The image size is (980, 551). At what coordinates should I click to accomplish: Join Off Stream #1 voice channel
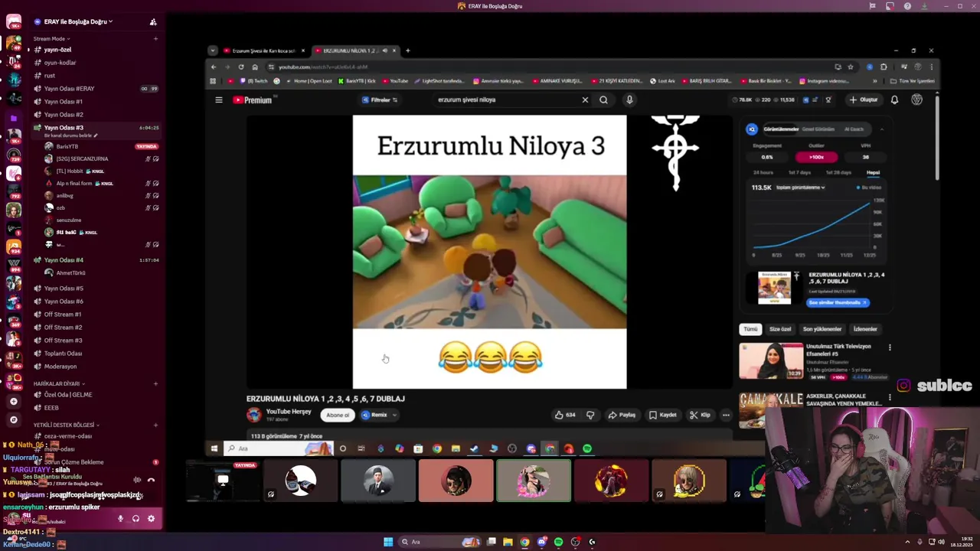[x=63, y=315]
